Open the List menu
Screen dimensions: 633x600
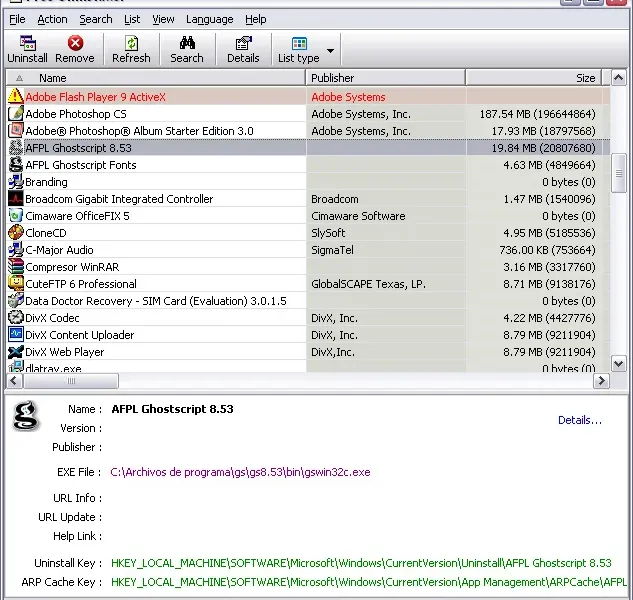(x=132, y=19)
